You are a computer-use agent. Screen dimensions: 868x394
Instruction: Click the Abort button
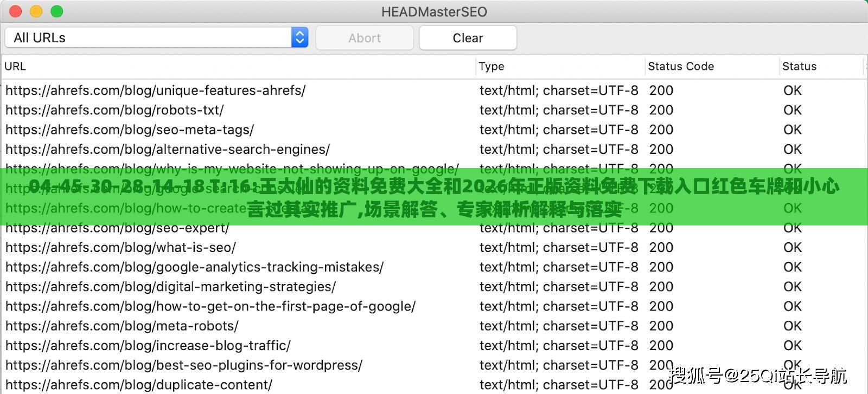click(365, 38)
